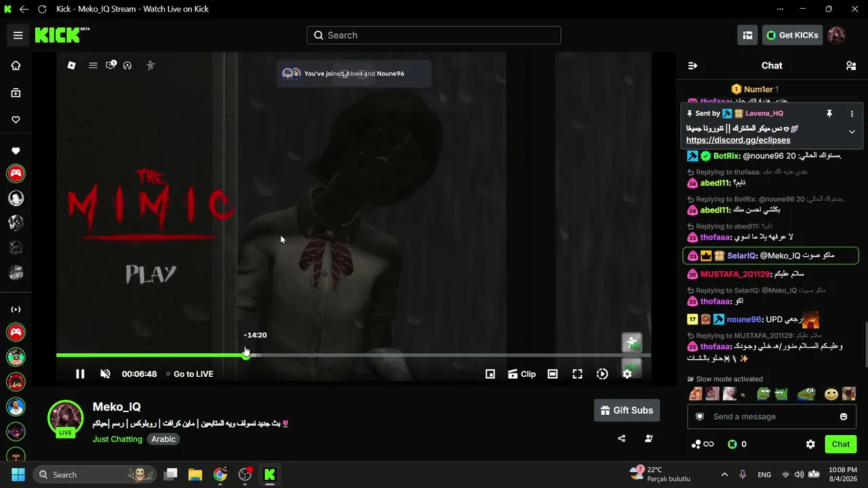Open the Browse sidebar icon
This screenshot has width=868, height=488.
click(16, 93)
